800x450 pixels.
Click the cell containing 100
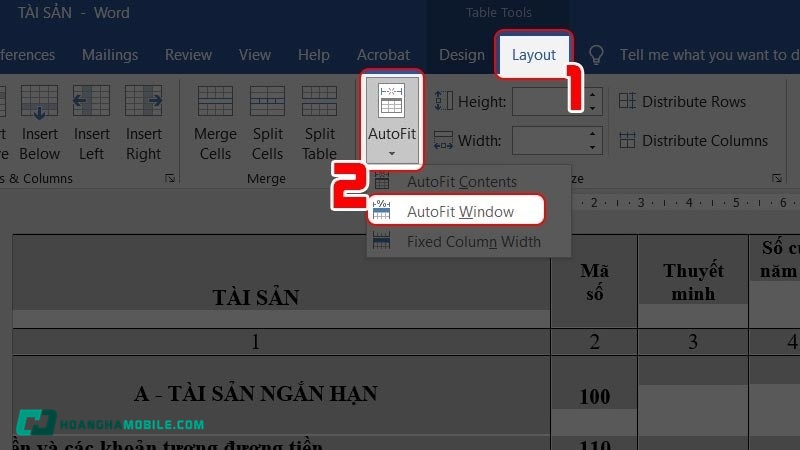point(594,396)
